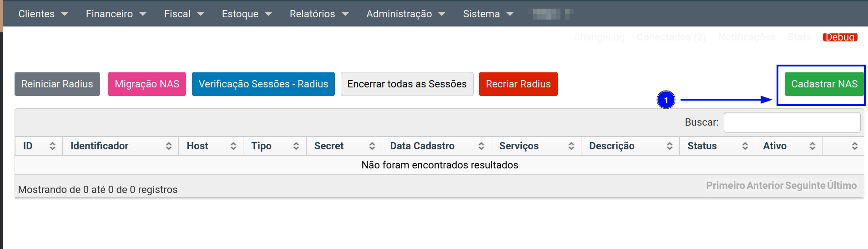Open the Administração menu

(405, 14)
